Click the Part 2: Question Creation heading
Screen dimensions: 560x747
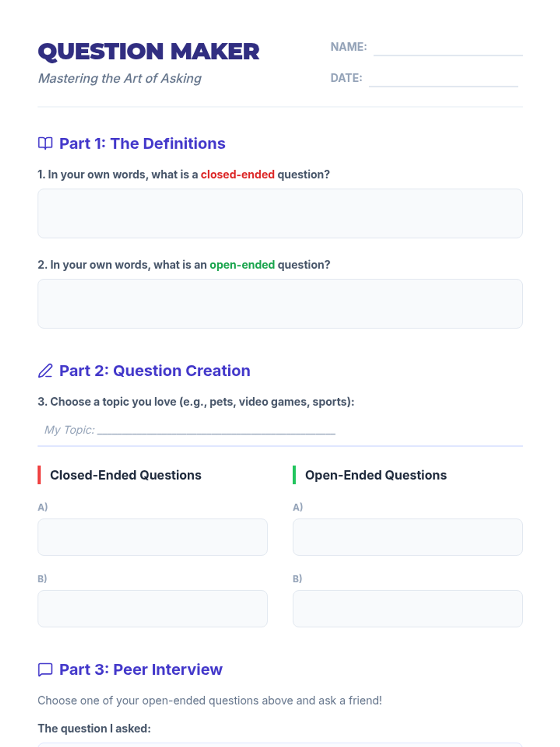coord(154,371)
